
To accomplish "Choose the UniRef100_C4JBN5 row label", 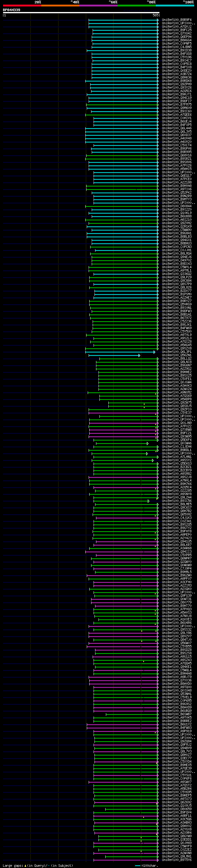I will click(x=177, y=47).
